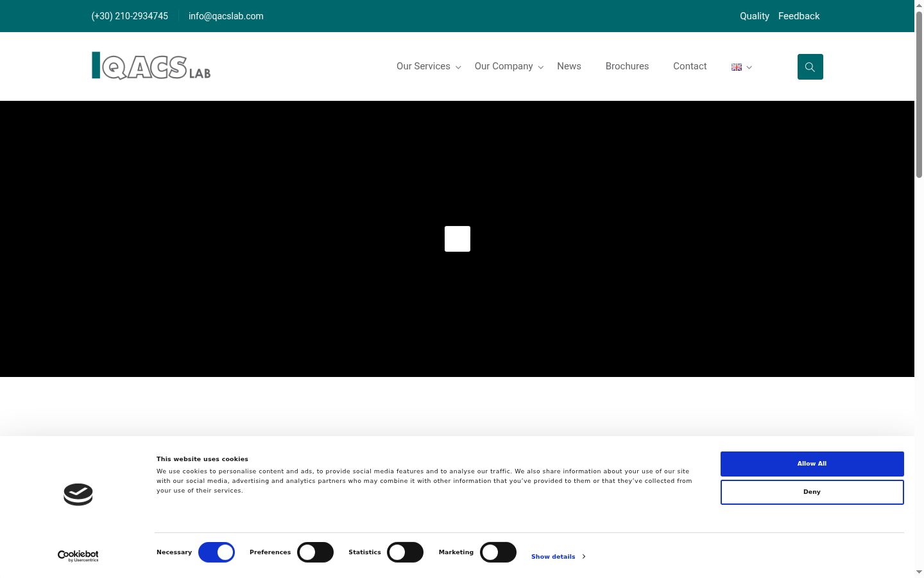924x578 pixels.
Task: Click the phone number (+30) 210-2934745
Action: coord(130,16)
